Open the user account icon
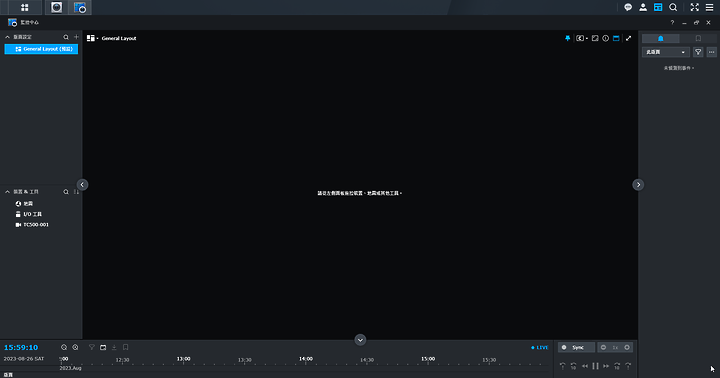The height and width of the screenshot is (378, 720). coord(643,7)
